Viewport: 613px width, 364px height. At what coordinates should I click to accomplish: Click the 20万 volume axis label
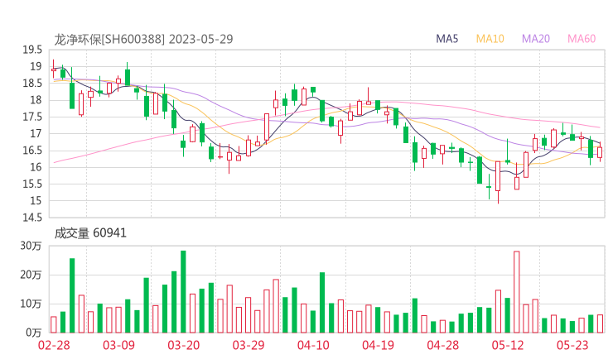point(31,275)
